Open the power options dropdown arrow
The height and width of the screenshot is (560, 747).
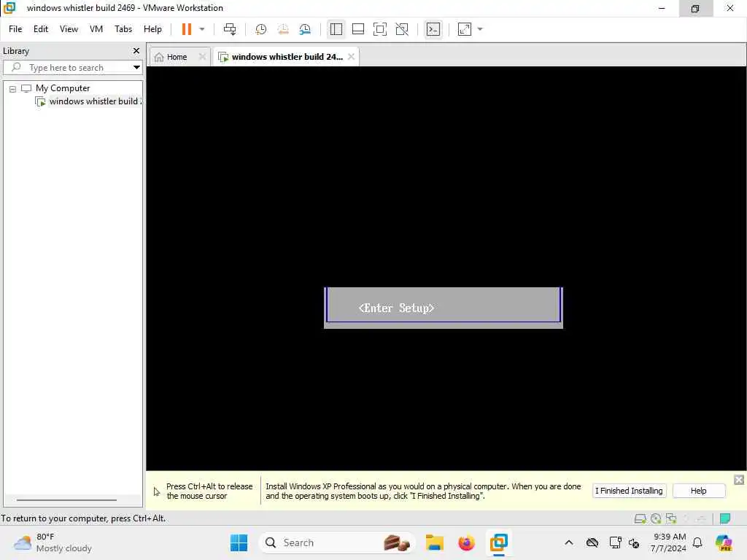(202, 29)
